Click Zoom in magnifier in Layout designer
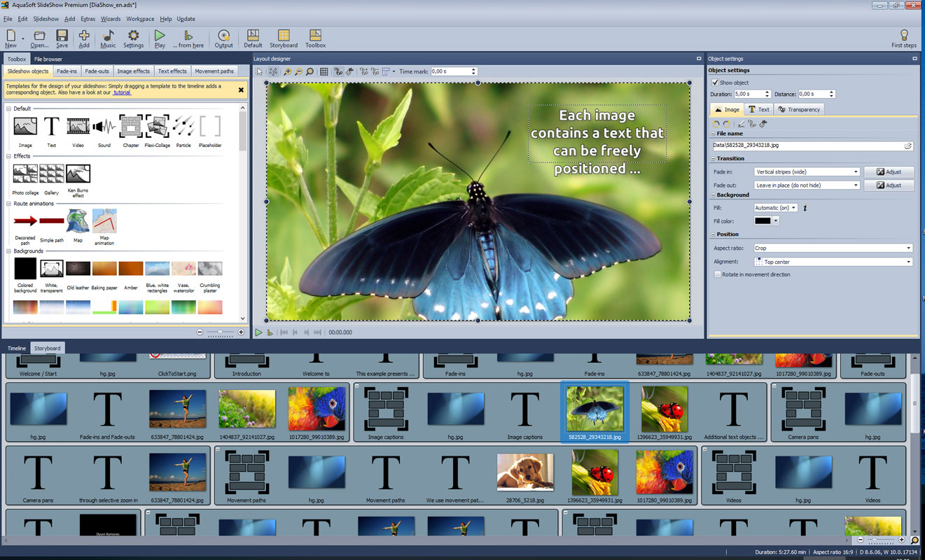Image resolution: width=925 pixels, height=560 pixels. 288,71
